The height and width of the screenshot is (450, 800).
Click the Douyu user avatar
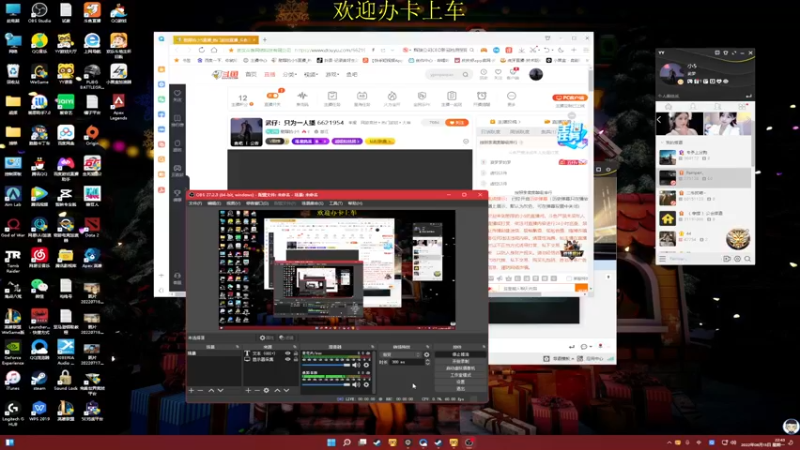click(x=536, y=74)
